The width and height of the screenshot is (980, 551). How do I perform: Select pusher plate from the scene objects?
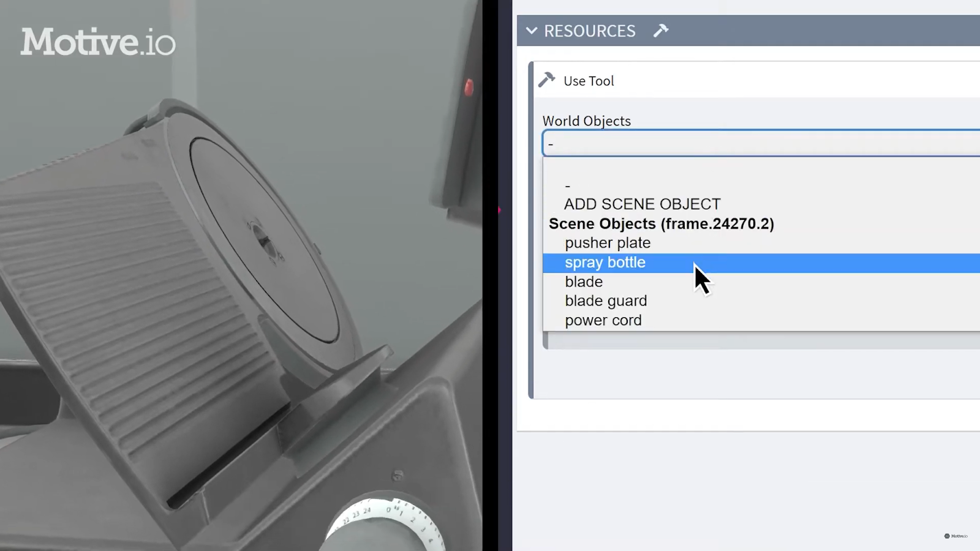pos(607,242)
